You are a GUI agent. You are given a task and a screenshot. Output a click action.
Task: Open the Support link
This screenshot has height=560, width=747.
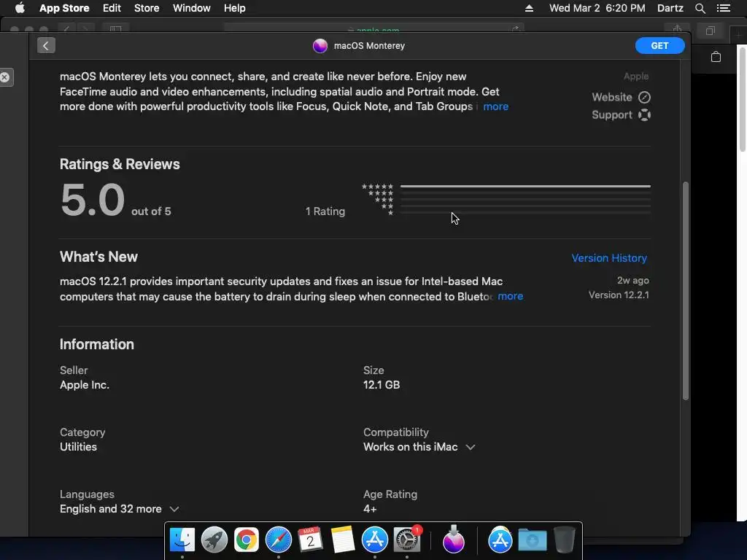(x=612, y=114)
